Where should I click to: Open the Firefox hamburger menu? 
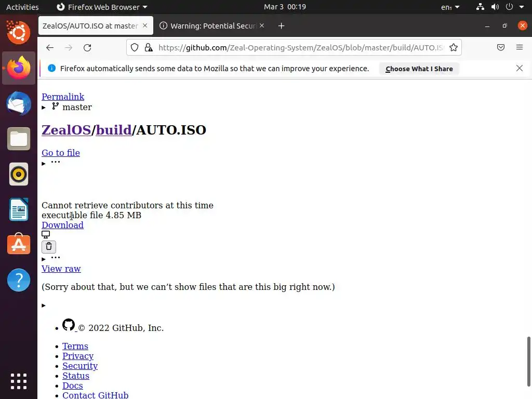pos(520,47)
